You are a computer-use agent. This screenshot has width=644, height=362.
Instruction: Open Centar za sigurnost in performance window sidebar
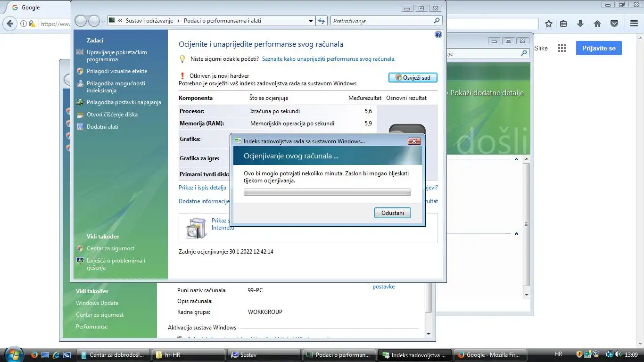click(110, 248)
